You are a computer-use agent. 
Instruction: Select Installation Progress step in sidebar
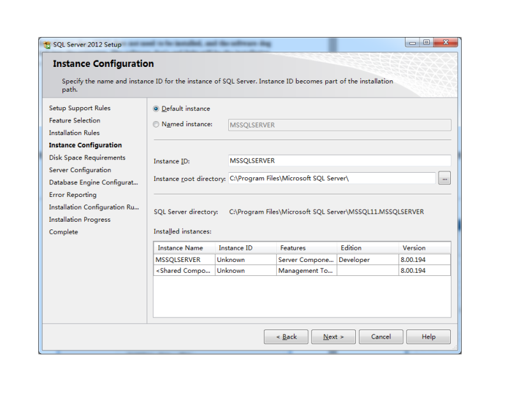pyautogui.click(x=80, y=219)
